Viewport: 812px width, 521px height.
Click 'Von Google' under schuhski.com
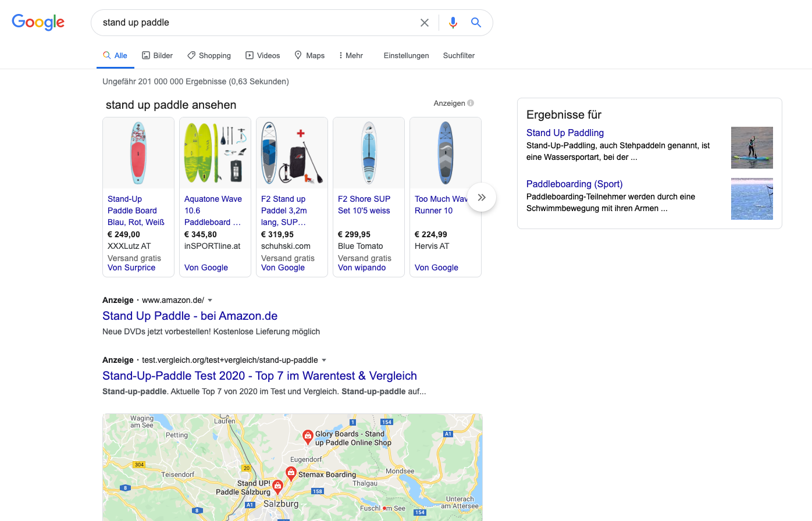283,267
